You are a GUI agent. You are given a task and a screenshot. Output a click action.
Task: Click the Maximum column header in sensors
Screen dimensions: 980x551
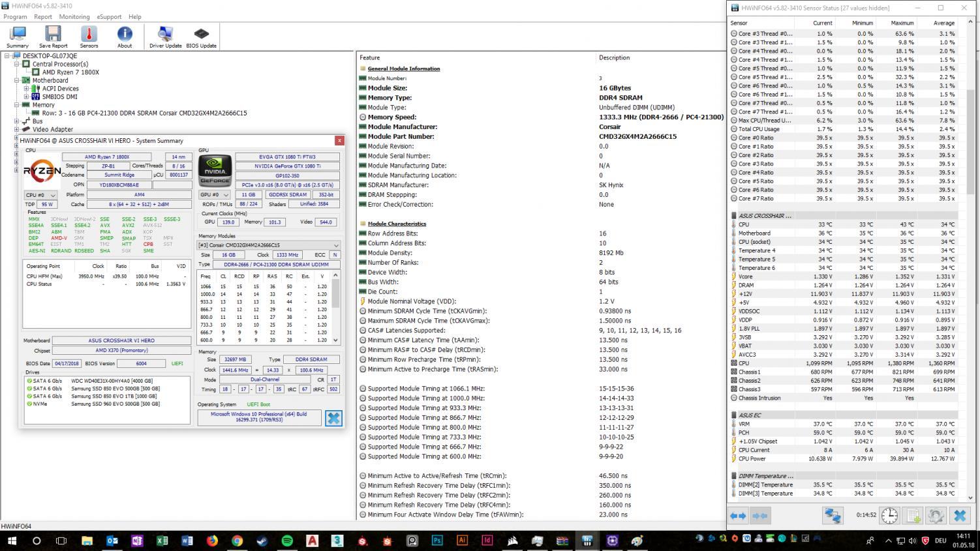pos(902,23)
